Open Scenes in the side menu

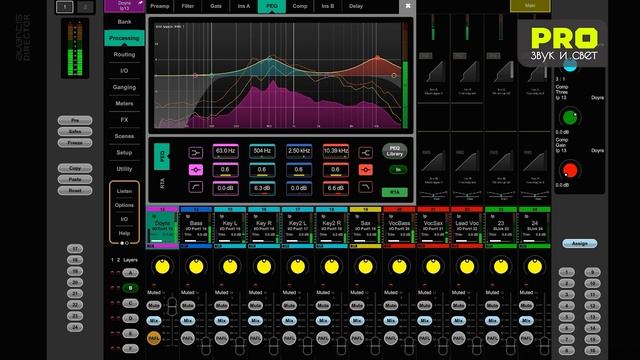[x=124, y=136]
